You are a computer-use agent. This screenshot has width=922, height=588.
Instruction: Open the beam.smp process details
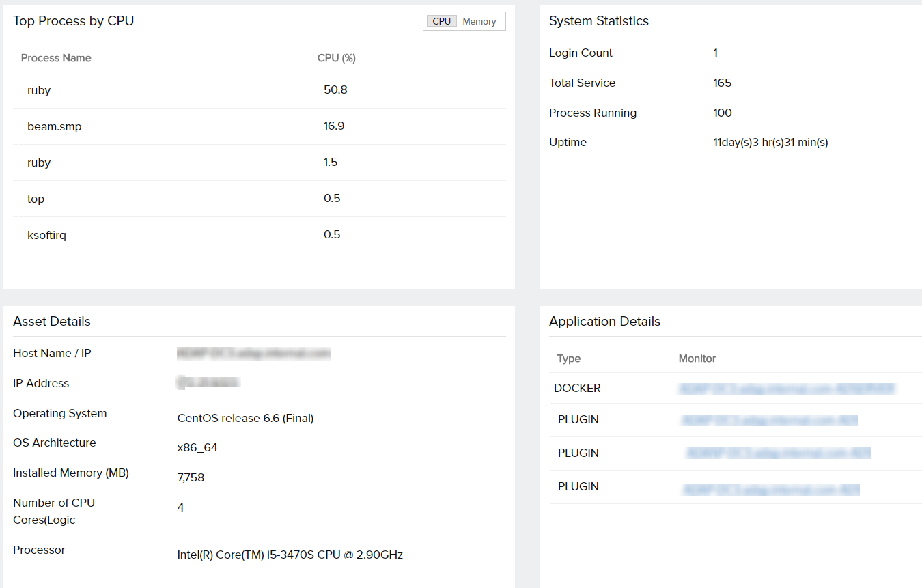(54, 126)
